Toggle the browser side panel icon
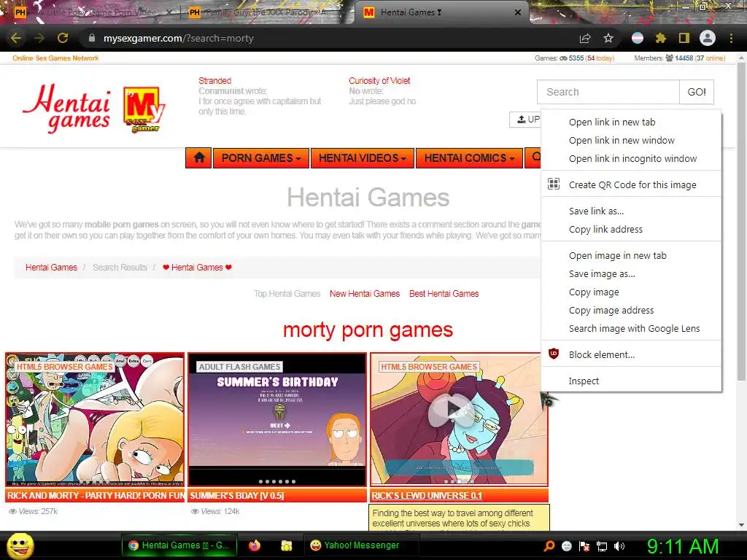Viewport: 747px width, 560px height. tap(684, 38)
